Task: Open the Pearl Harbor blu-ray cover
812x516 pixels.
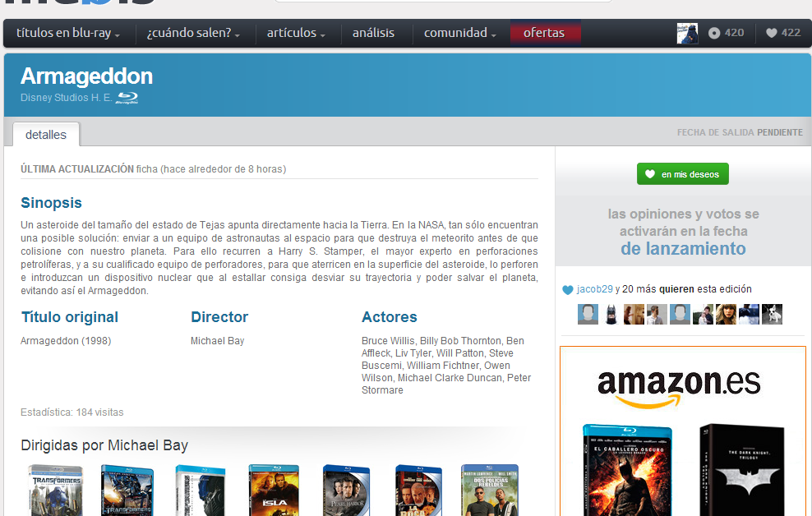Action: click(346, 491)
